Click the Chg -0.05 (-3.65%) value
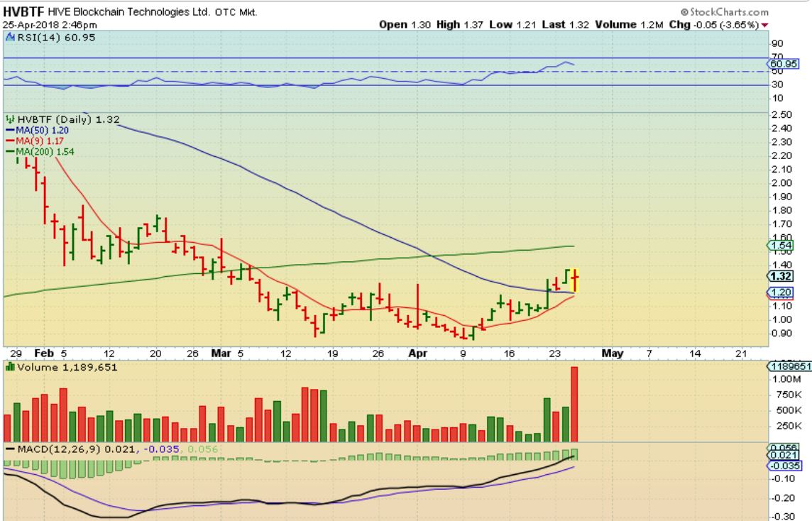This screenshot has width=812, height=521. click(714, 24)
